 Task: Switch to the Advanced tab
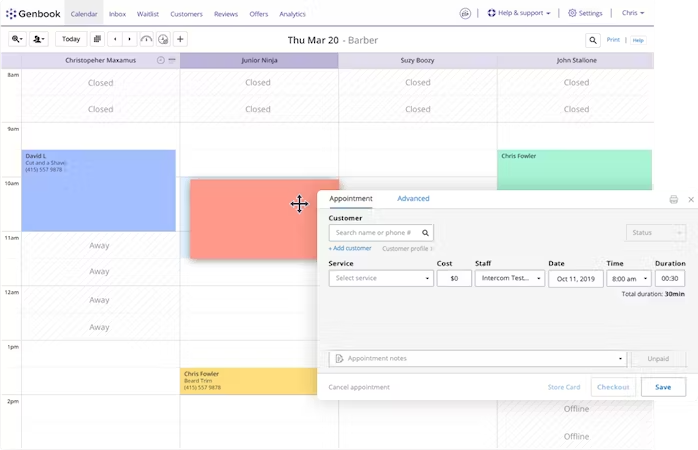(413, 199)
